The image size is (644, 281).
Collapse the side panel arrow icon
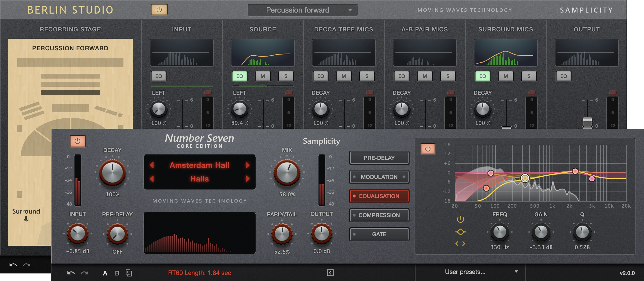[x=330, y=273]
